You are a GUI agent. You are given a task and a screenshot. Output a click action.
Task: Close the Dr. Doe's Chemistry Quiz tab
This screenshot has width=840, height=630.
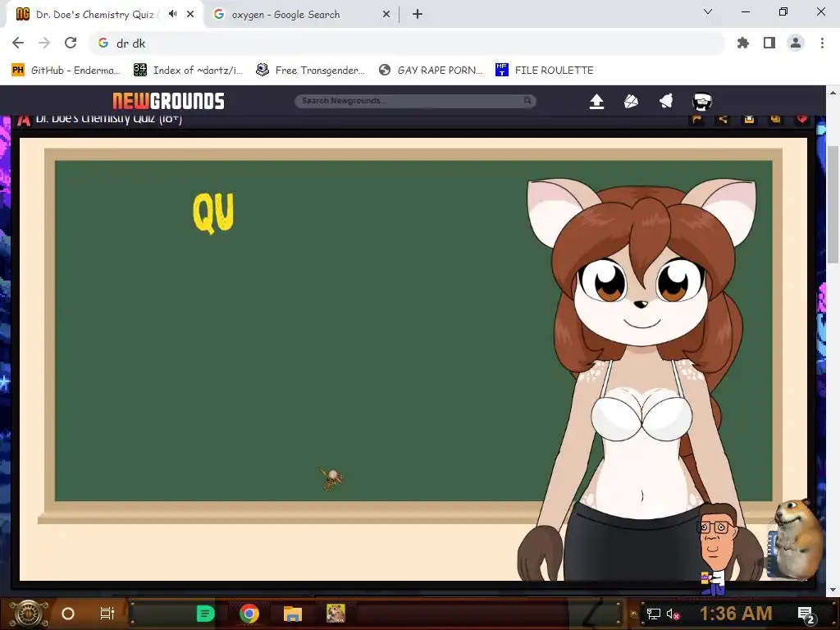pyautogui.click(x=190, y=14)
